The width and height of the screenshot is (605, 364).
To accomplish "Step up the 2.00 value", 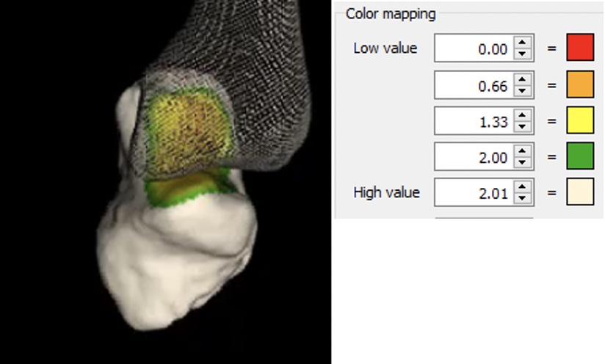I will 523,150.
